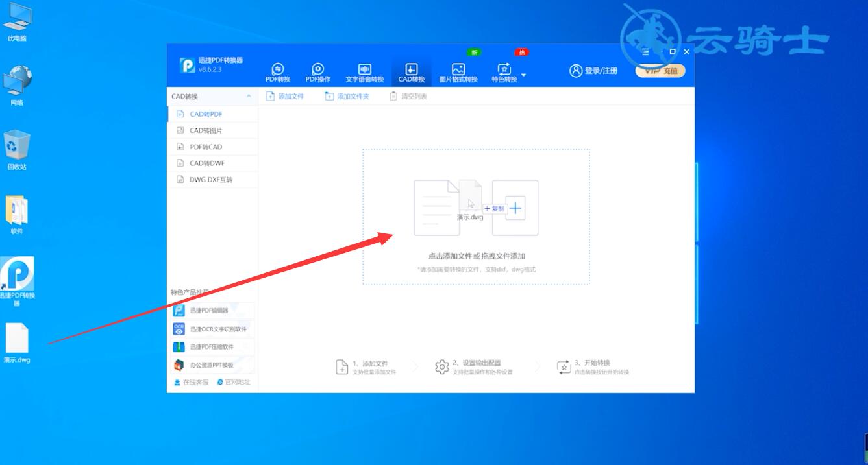Expand the dropdown arrow beside 特色转换

tap(524, 75)
